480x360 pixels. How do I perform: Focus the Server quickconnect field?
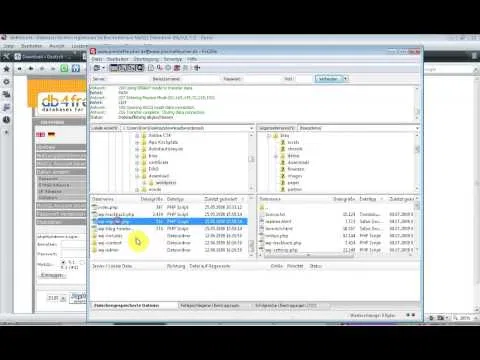pos(128,79)
